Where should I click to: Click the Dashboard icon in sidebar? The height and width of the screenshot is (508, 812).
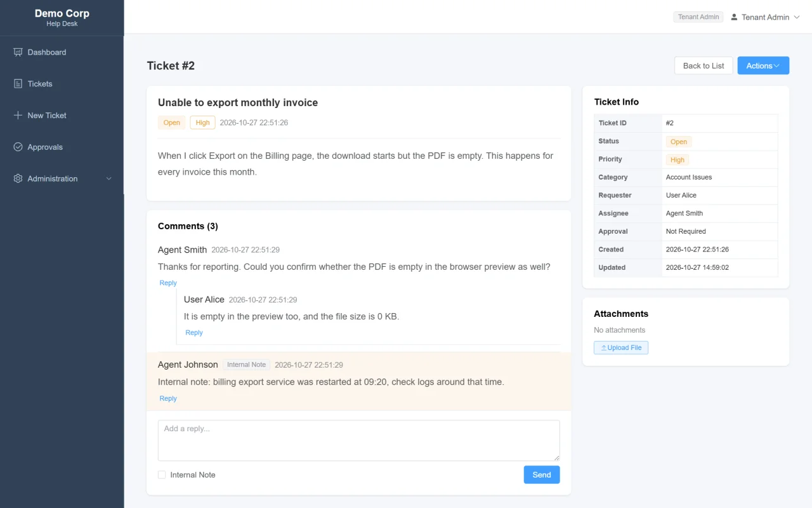18,52
